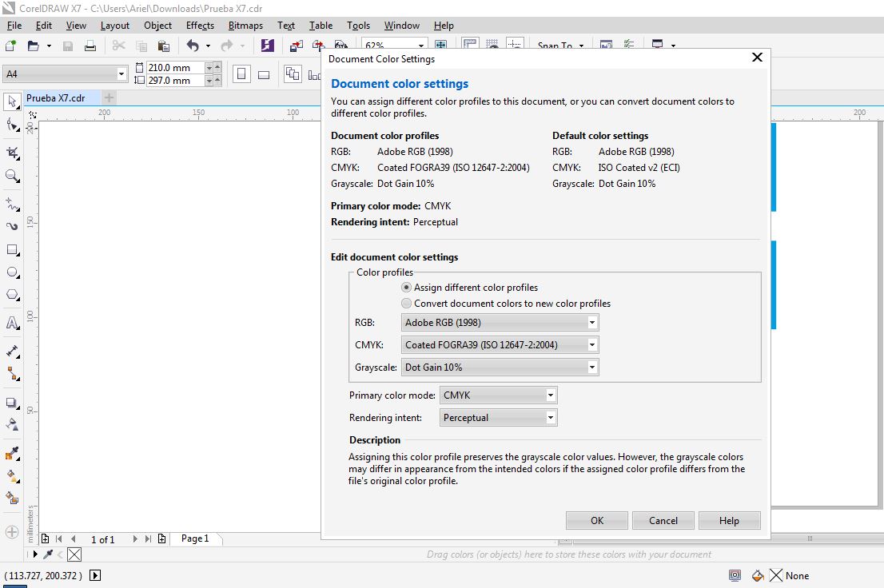
Task: Click the Page 1 tab
Action: [x=195, y=538]
